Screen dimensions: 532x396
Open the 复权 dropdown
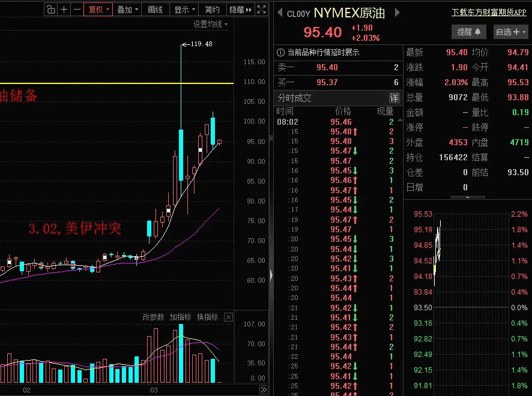[x=98, y=10]
